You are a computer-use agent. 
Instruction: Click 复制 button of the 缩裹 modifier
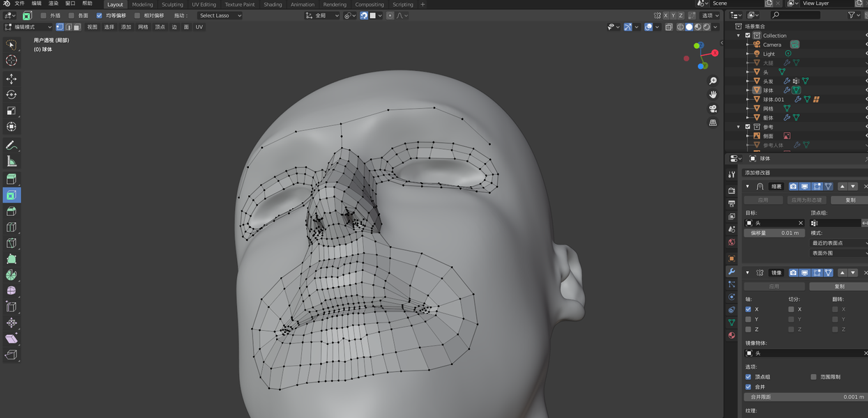[850, 200]
